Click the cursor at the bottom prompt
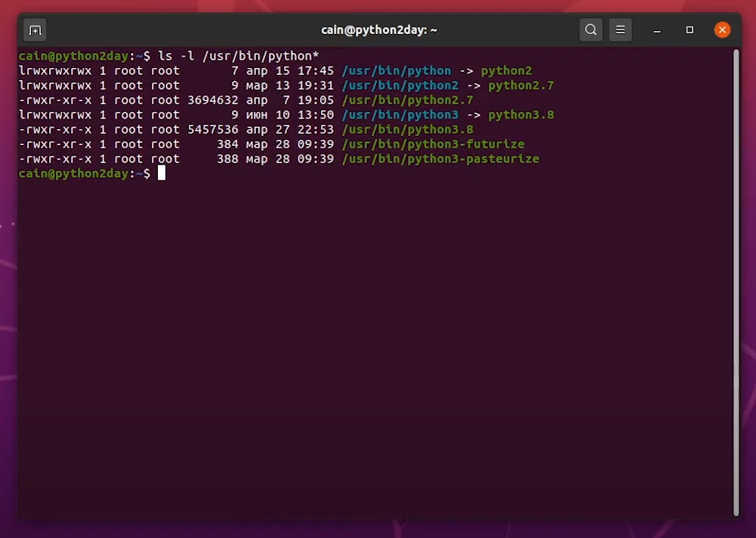Image resolution: width=756 pixels, height=538 pixels. coord(162,173)
